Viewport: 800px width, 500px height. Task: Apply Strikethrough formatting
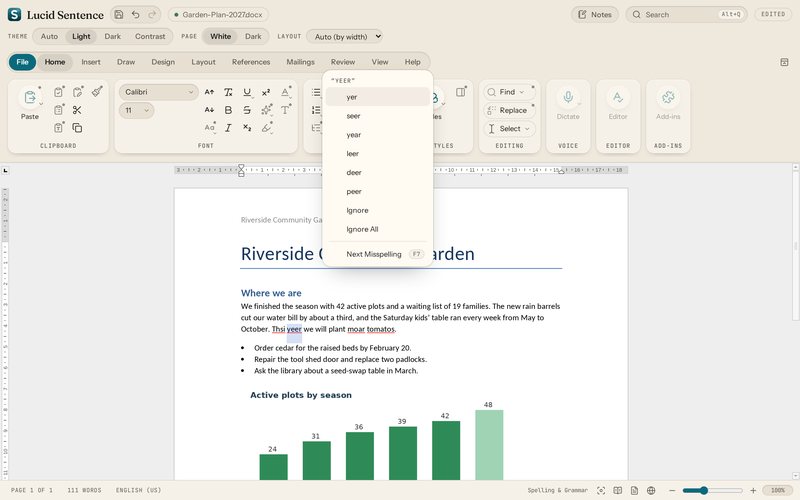coord(247,110)
